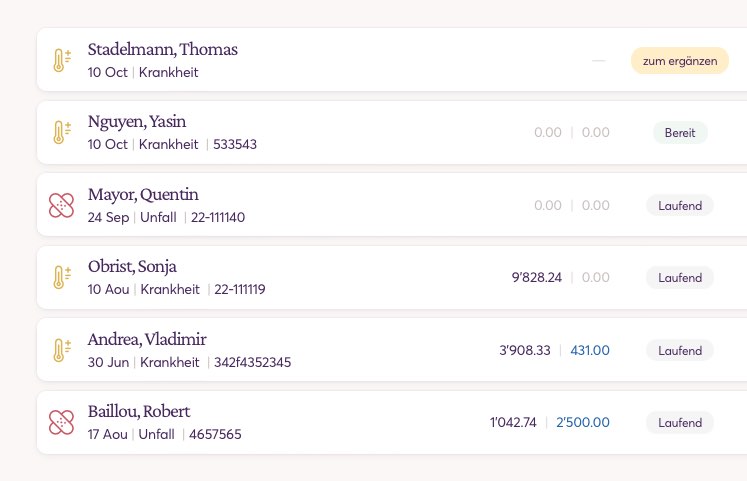
Task: Select the "Bereit" status badge
Action: point(680,133)
